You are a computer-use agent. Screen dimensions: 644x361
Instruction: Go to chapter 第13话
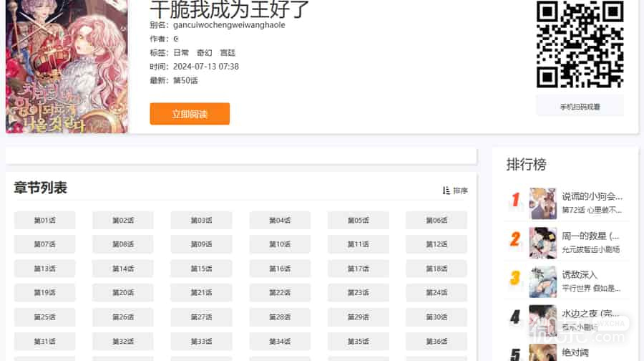coord(45,269)
